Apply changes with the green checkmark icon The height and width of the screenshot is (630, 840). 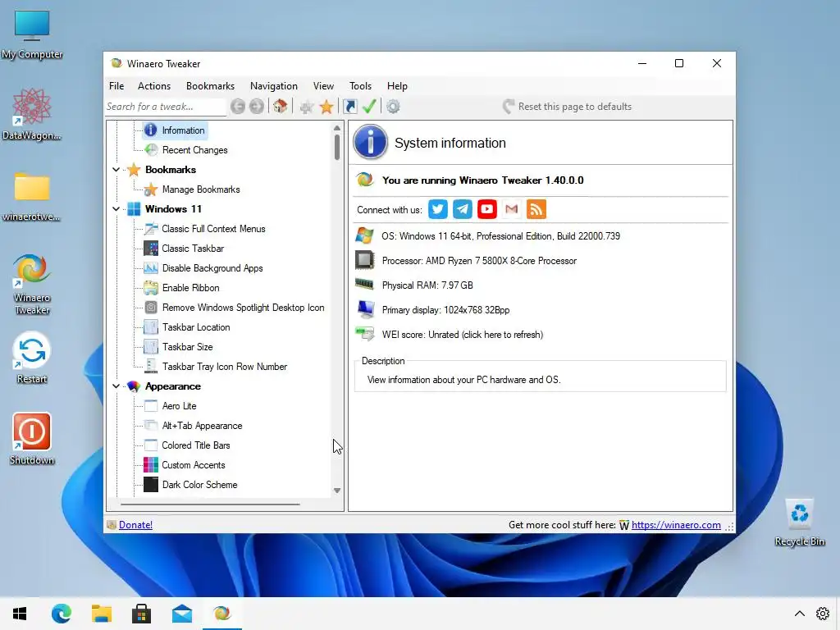369,106
